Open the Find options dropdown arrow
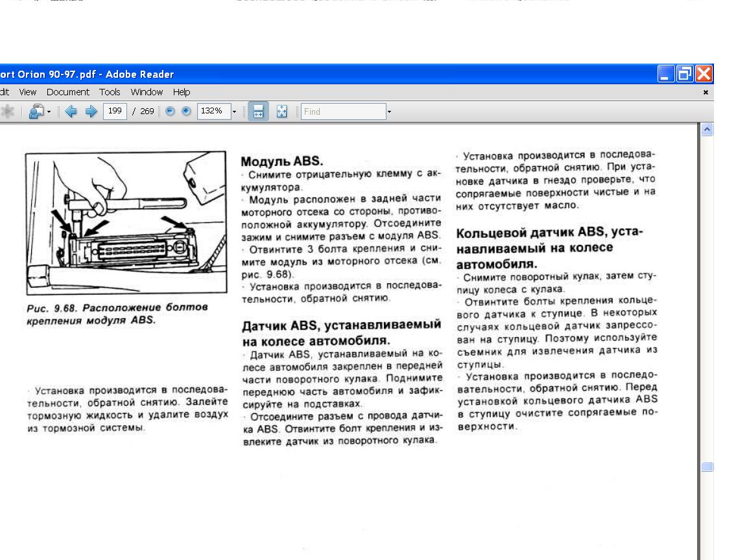Viewport: 747px width, 560px height. 389,111
